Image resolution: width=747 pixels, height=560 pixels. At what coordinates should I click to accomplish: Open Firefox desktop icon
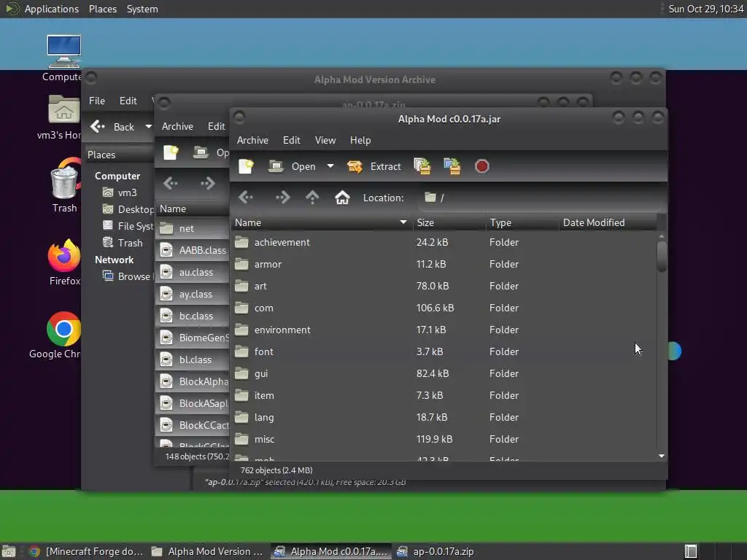[64, 262]
